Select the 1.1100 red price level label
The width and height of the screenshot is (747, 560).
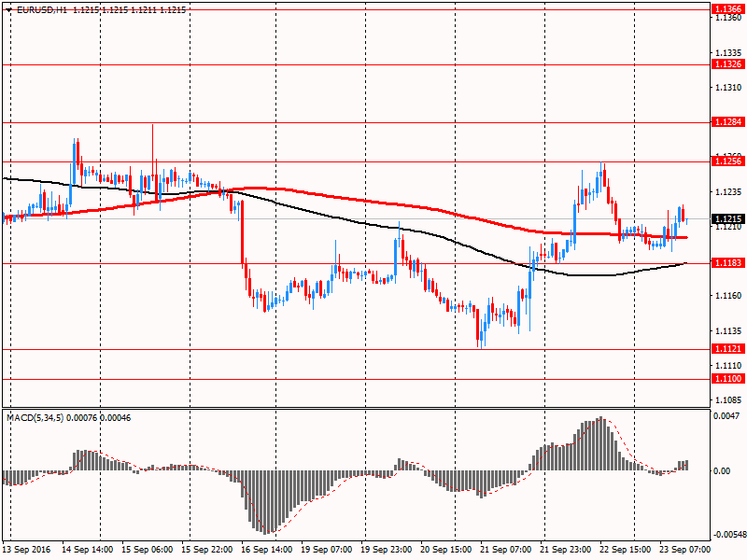pyautogui.click(x=728, y=379)
